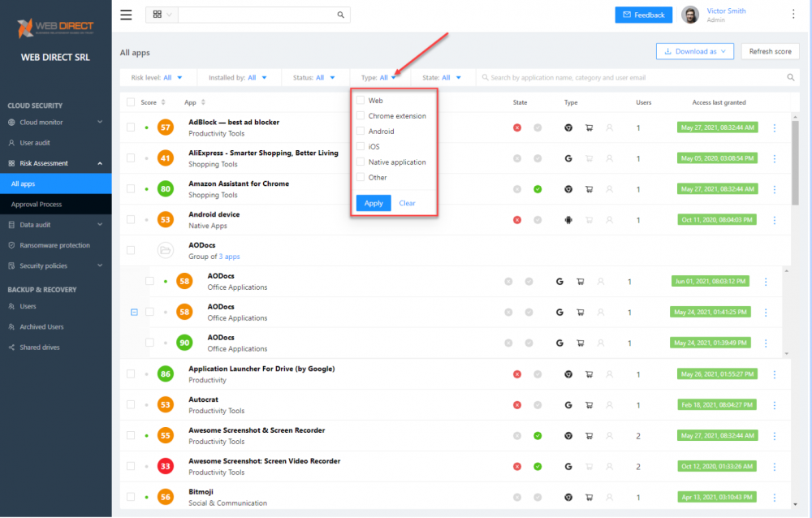Image resolution: width=812 pixels, height=518 pixels.
Task: Open the Status filter dropdown
Action: 313,78
